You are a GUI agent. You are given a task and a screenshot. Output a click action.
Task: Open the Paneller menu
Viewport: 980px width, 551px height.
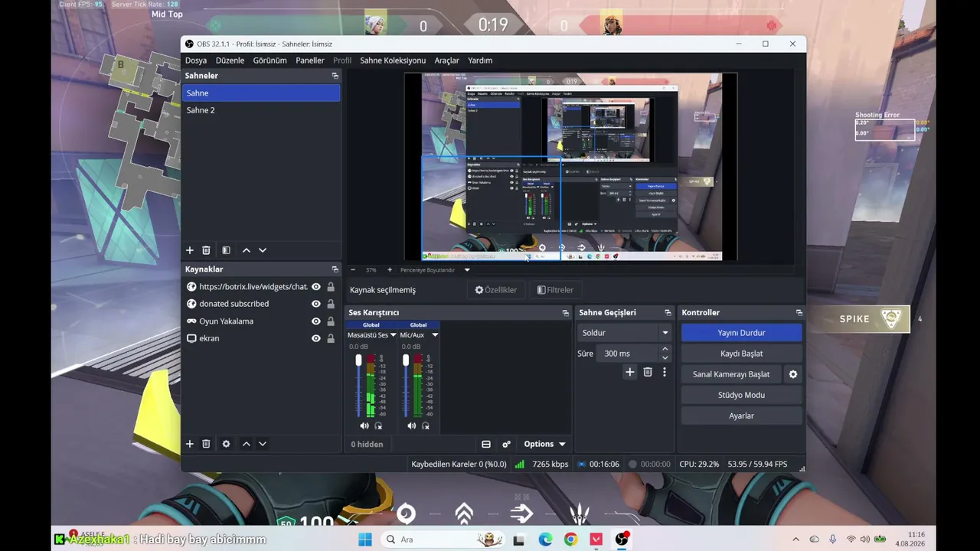[310, 60]
